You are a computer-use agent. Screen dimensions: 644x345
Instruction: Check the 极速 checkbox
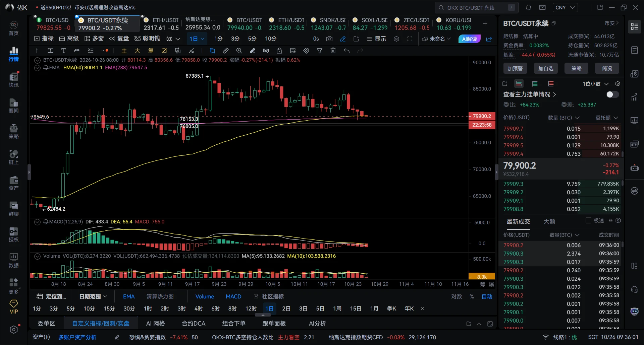click(588, 220)
